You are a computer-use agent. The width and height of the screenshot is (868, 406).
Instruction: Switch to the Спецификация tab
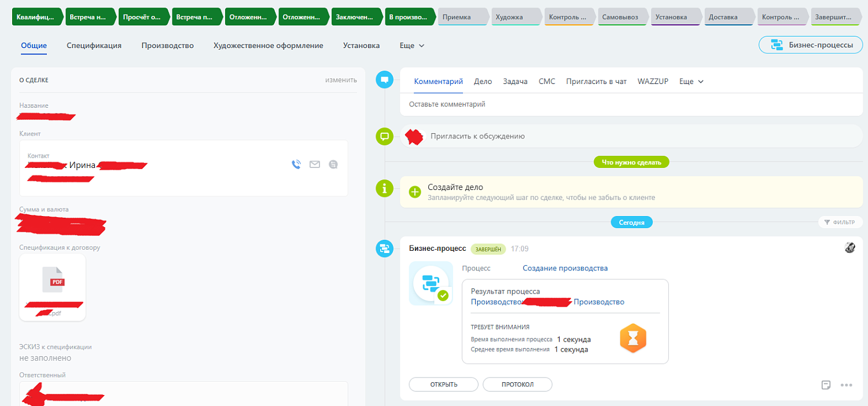(x=94, y=45)
